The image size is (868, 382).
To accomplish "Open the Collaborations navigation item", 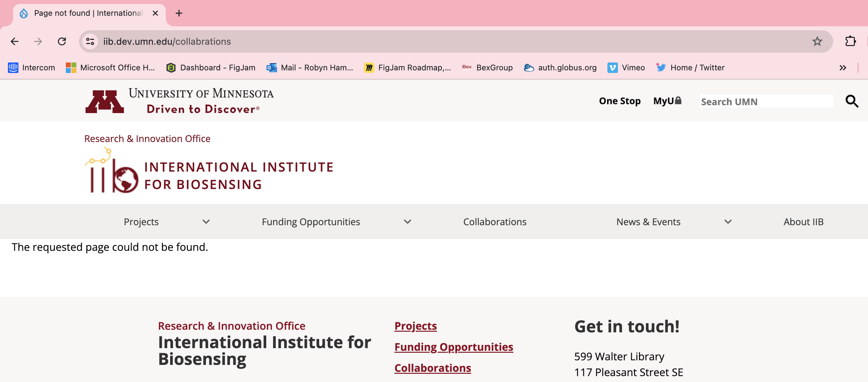I will click(x=494, y=222).
